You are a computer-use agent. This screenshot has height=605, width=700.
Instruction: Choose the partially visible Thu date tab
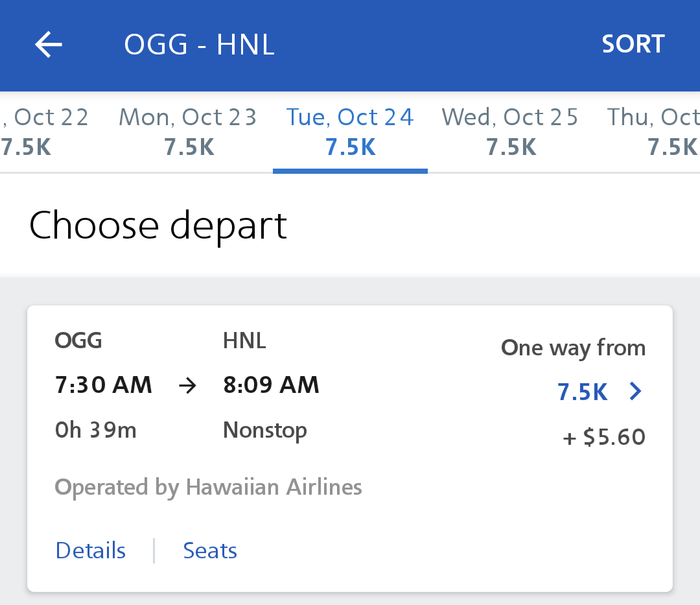click(655, 132)
